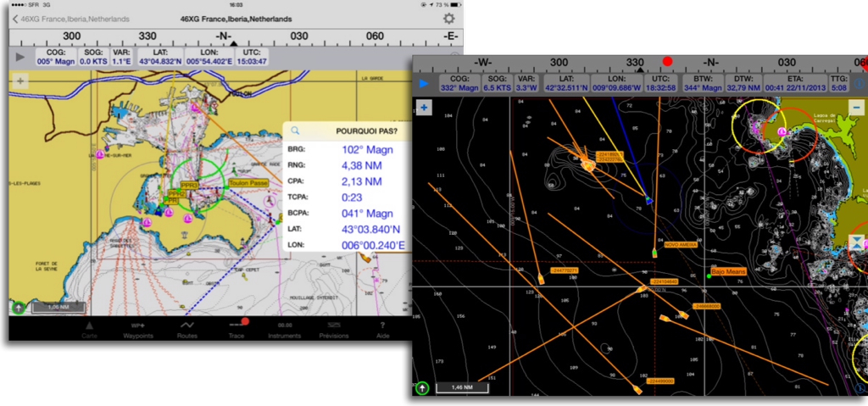Tap 1,46 NM scale bar on night chart
Screen dimensions: 868x406
(462, 387)
